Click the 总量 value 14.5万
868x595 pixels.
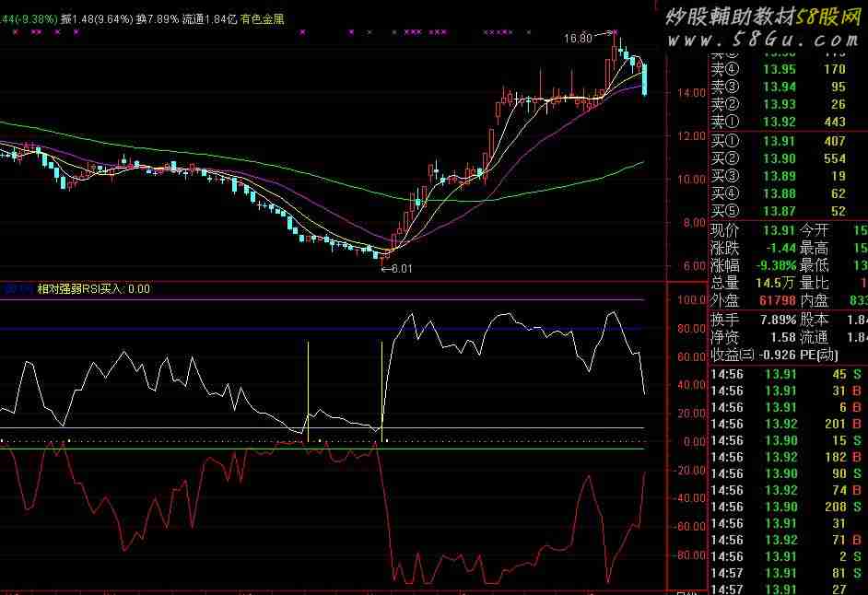click(x=776, y=284)
